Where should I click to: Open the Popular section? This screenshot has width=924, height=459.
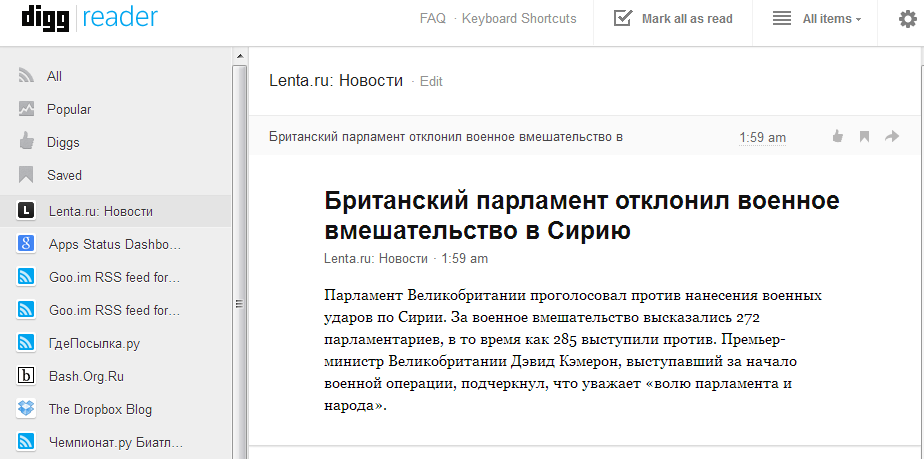pos(69,110)
